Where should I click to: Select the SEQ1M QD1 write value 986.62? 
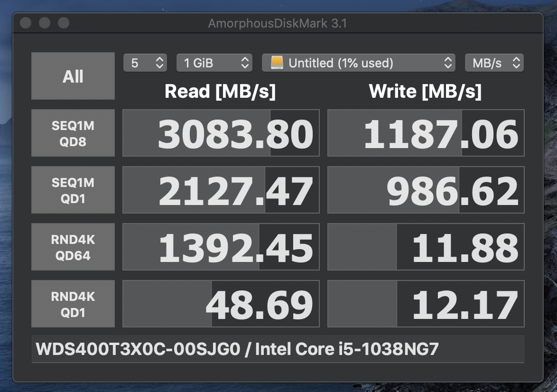click(426, 190)
